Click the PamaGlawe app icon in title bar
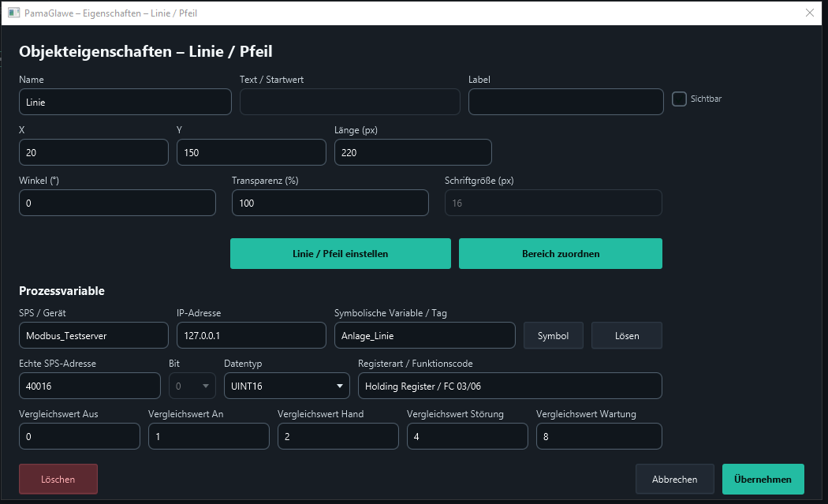Viewport: 828px width, 504px height. tap(13, 13)
